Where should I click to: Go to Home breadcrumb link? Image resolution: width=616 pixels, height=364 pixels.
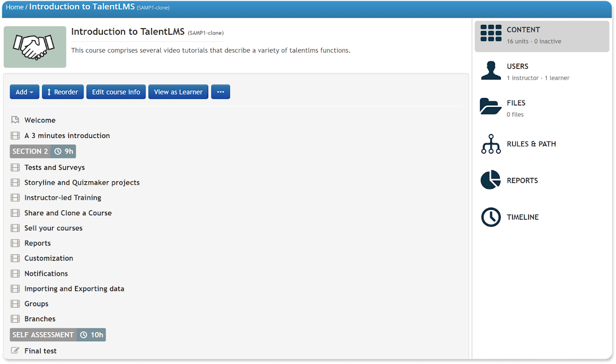15,7
